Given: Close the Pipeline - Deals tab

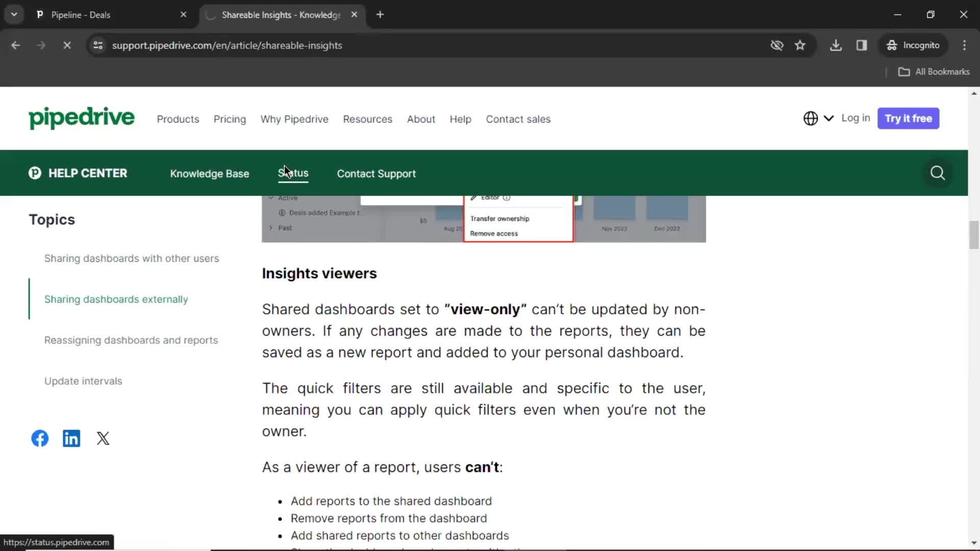Looking at the screenshot, I should pyautogui.click(x=183, y=15).
